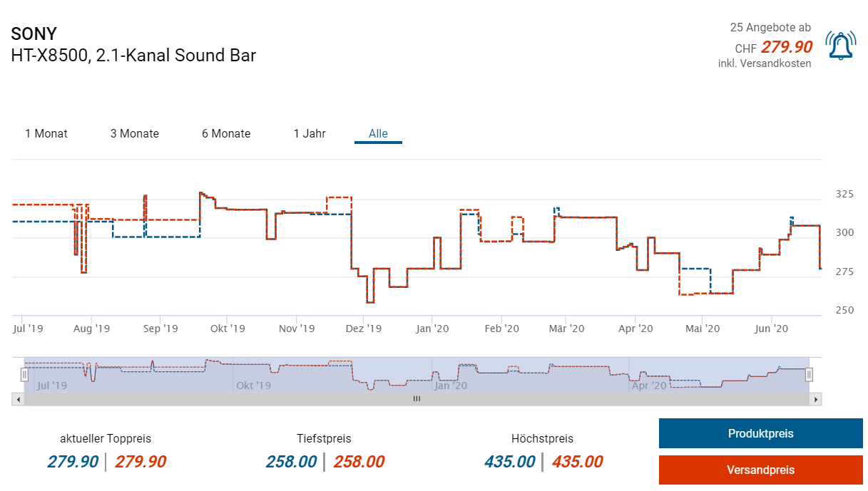Image resolution: width=868 pixels, height=491 pixels.
Task: Click the CHF 279.90 price at top right
Action: tap(786, 47)
